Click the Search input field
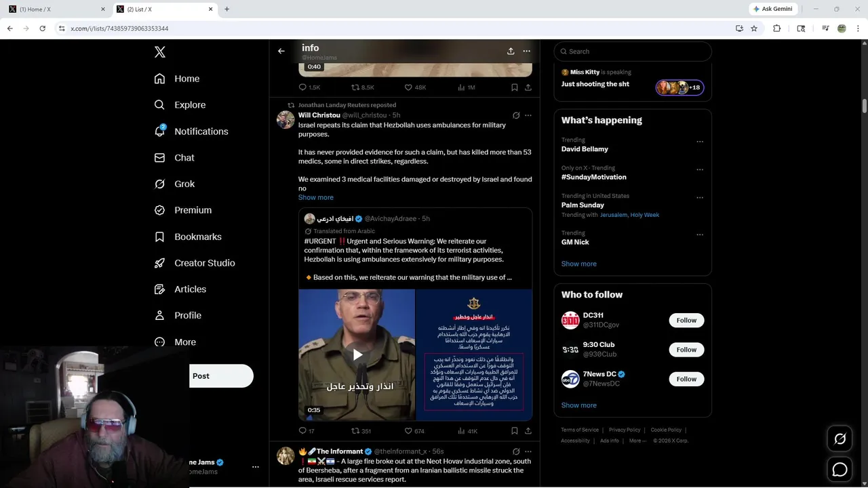Screen dimensions: 868x488 point(633,52)
